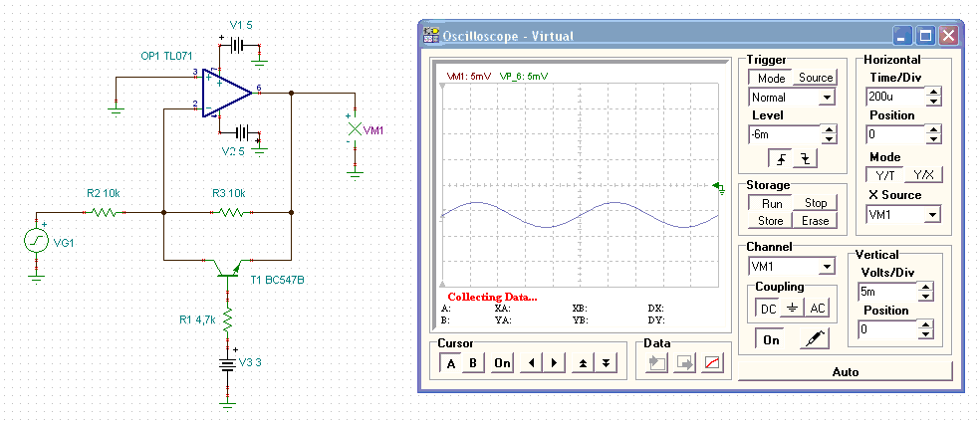
Task: Switch display mode to Y/X
Action: click(925, 175)
